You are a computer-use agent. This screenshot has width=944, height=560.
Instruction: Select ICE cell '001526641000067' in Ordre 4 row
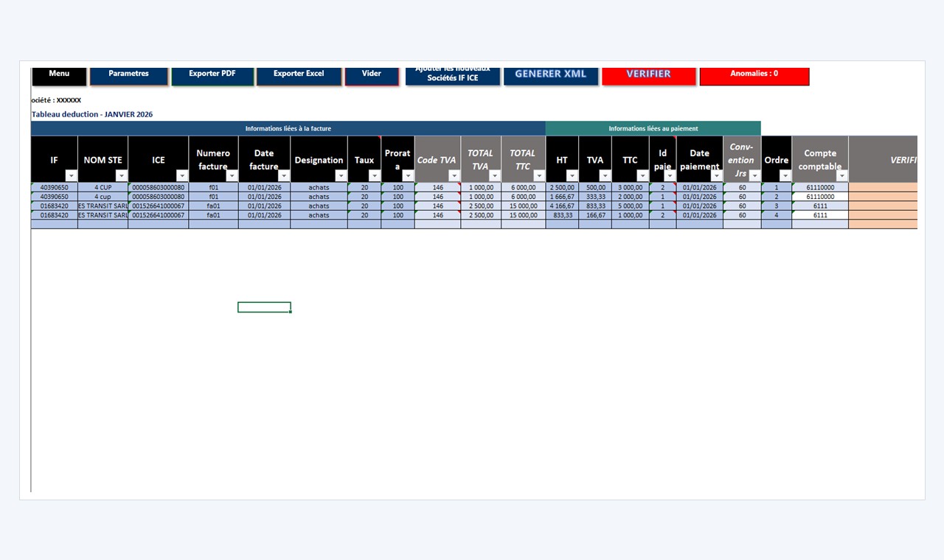tap(159, 215)
